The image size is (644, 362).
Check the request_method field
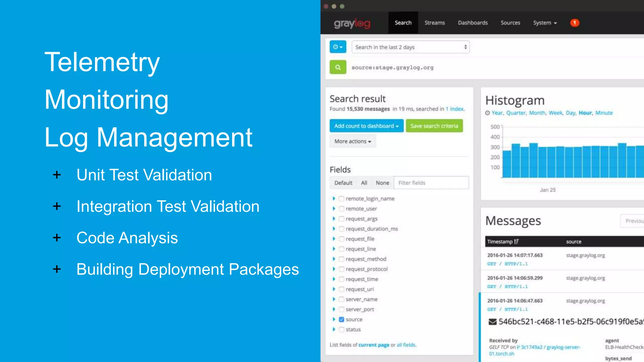click(x=341, y=259)
